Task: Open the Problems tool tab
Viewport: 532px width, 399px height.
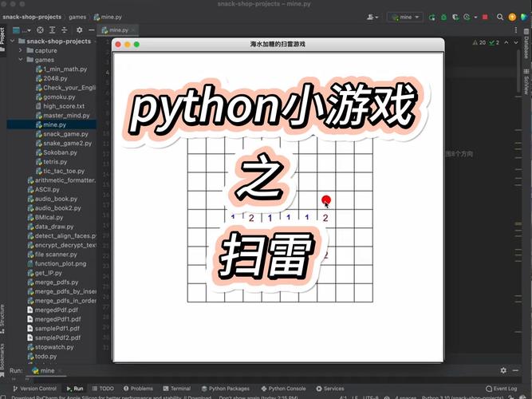Action: [138, 389]
